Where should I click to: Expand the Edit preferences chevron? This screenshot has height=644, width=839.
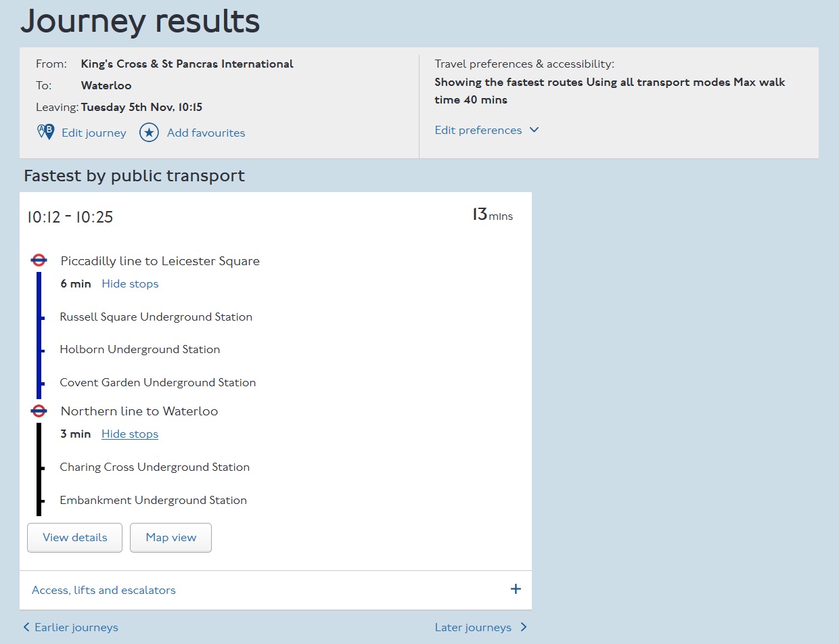pyautogui.click(x=534, y=130)
